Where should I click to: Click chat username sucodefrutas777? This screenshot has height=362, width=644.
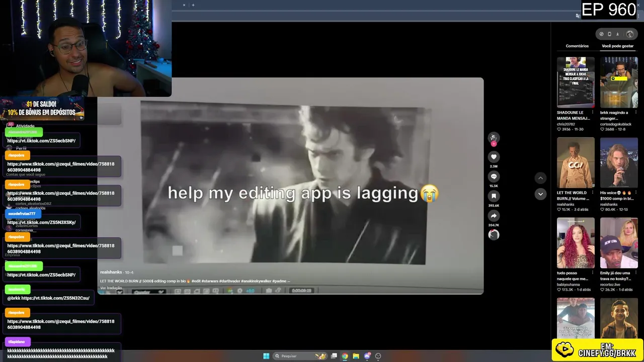coord(22,214)
